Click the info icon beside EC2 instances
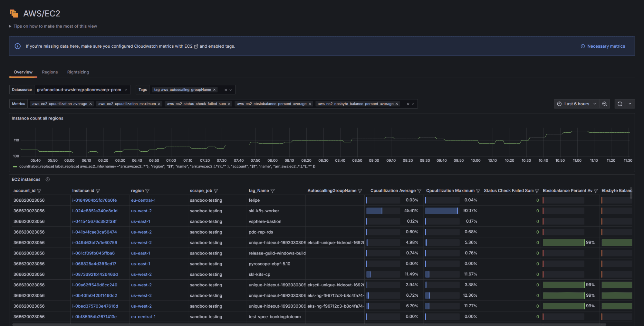 point(47,179)
